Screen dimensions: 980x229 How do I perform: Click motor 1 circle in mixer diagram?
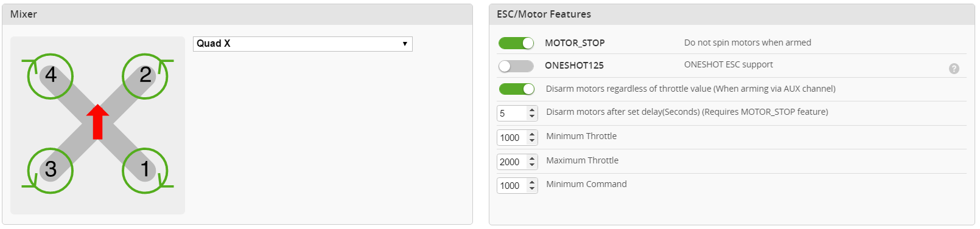pos(145,171)
